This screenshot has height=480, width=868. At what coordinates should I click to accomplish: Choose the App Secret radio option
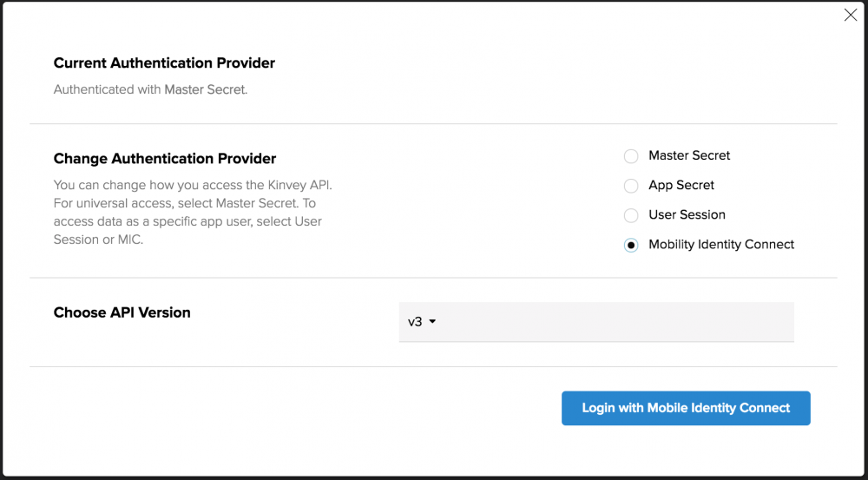pos(631,186)
